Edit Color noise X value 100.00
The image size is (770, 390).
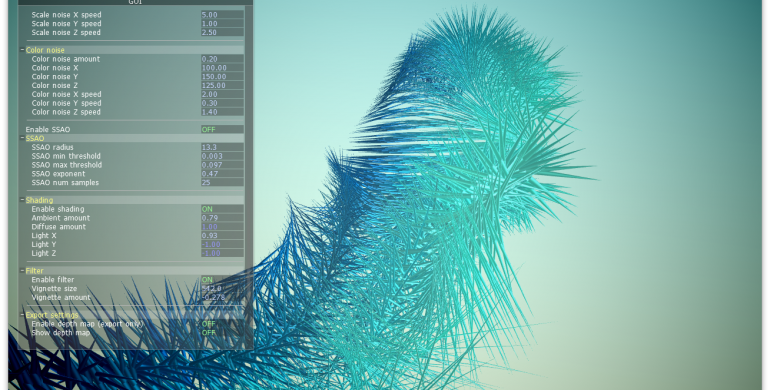point(222,68)
